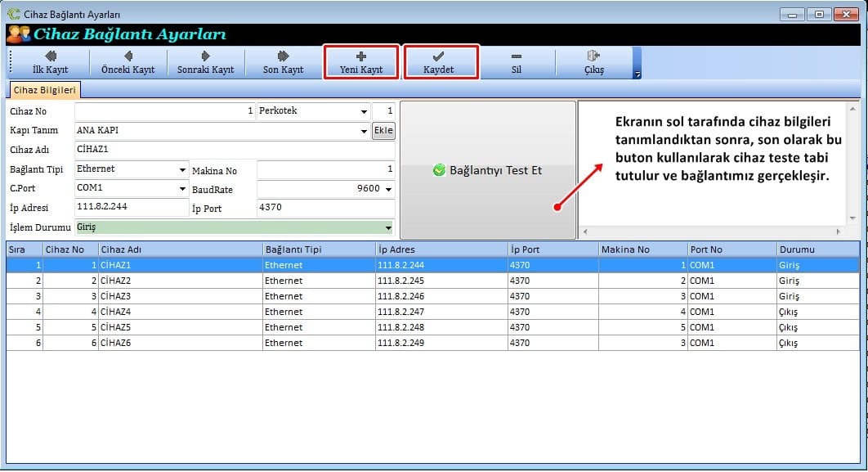Image resolution: width=868 pixels, height=472 pixels.
Task: Click into the İp Adresi field
Action: click(x=131, y=208)
